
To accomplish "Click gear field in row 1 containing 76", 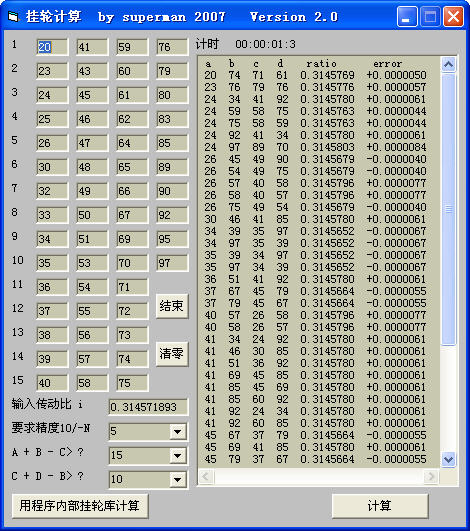I will coord(172,47).
